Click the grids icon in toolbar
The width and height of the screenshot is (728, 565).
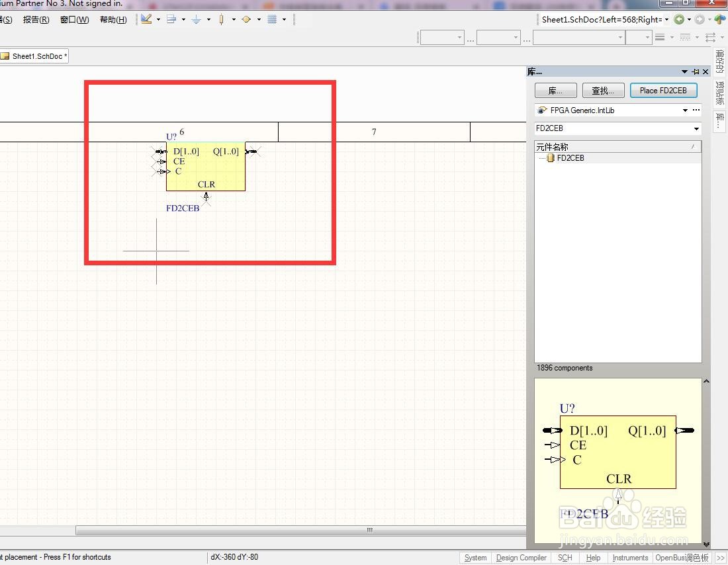tap(272, 19)
